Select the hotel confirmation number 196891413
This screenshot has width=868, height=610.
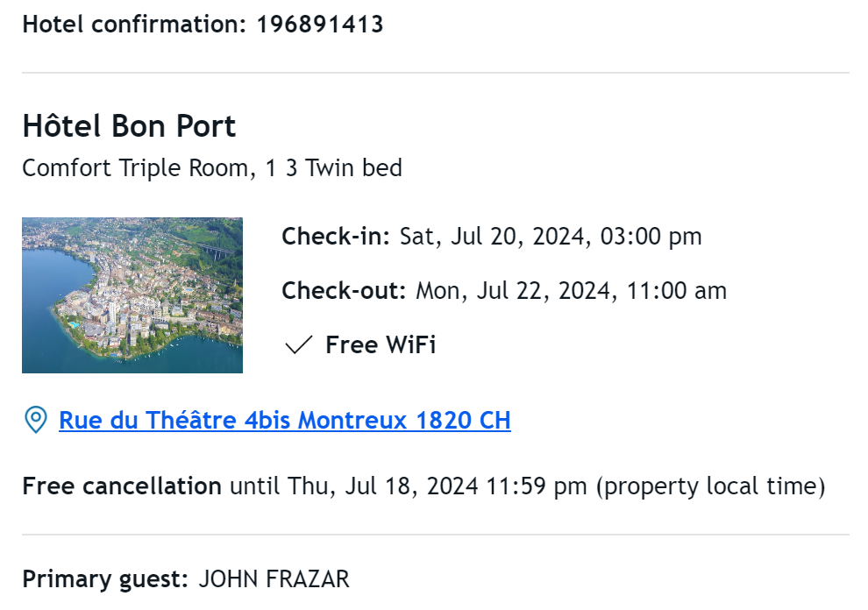click(x=320, y=25)
